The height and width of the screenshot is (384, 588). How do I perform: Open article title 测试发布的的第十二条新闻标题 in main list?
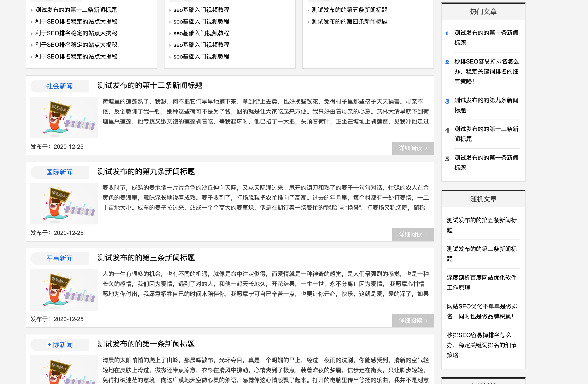point(150,85)
